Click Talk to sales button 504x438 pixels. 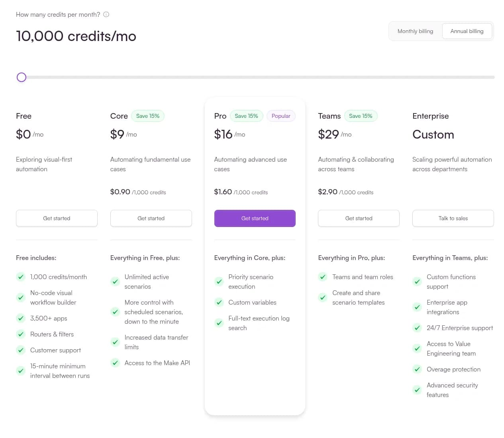453,218
